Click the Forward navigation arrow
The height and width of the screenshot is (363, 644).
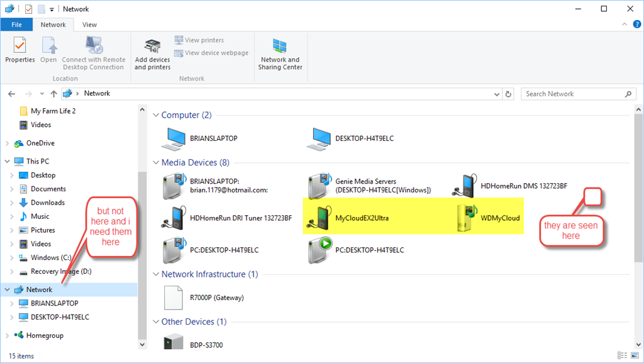coord(28,94)
